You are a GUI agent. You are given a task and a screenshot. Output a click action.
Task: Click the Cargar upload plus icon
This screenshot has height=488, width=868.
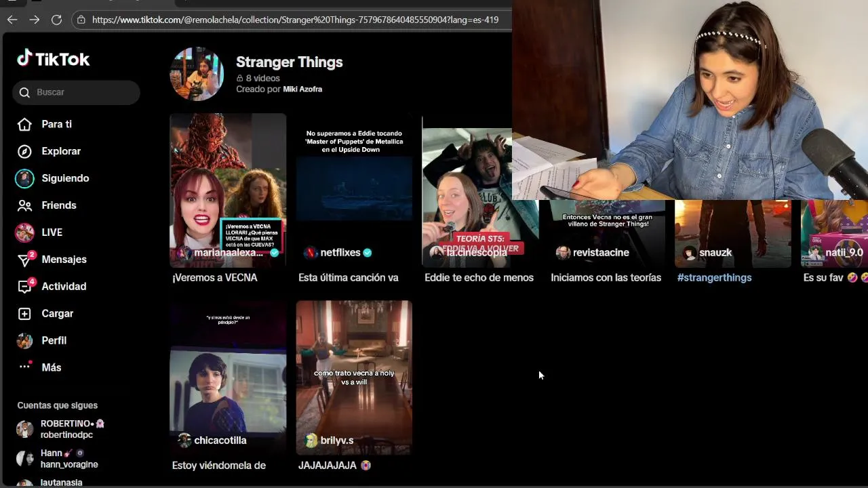[24, 314]
